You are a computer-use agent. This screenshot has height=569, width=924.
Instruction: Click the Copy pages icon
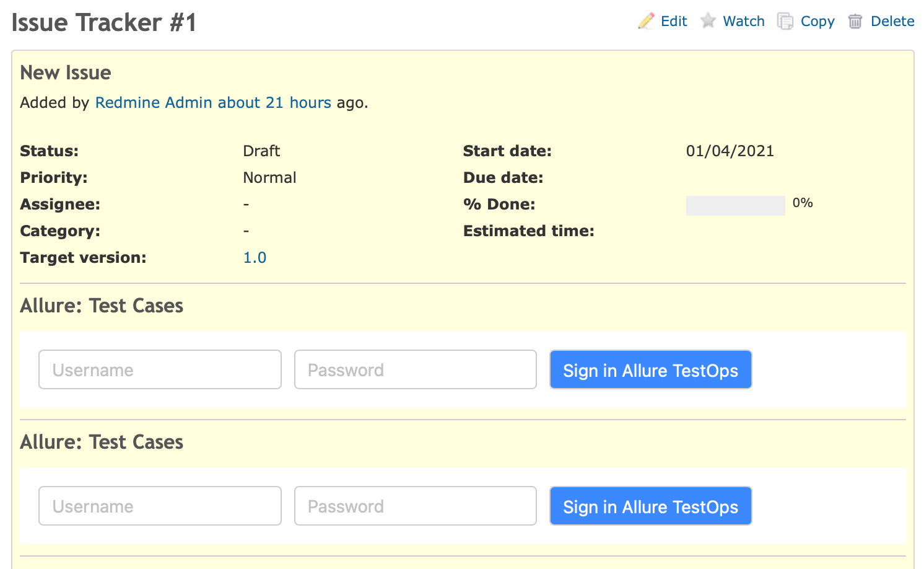click(785, 20)
